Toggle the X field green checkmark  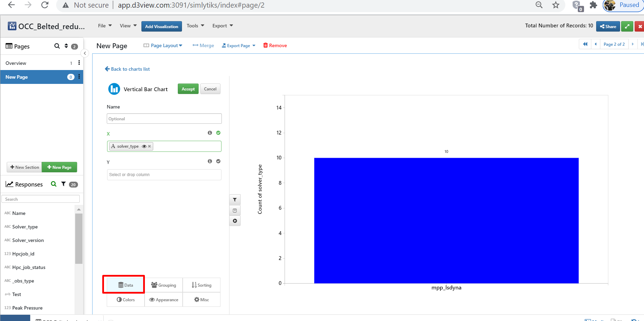coord(218,133)
